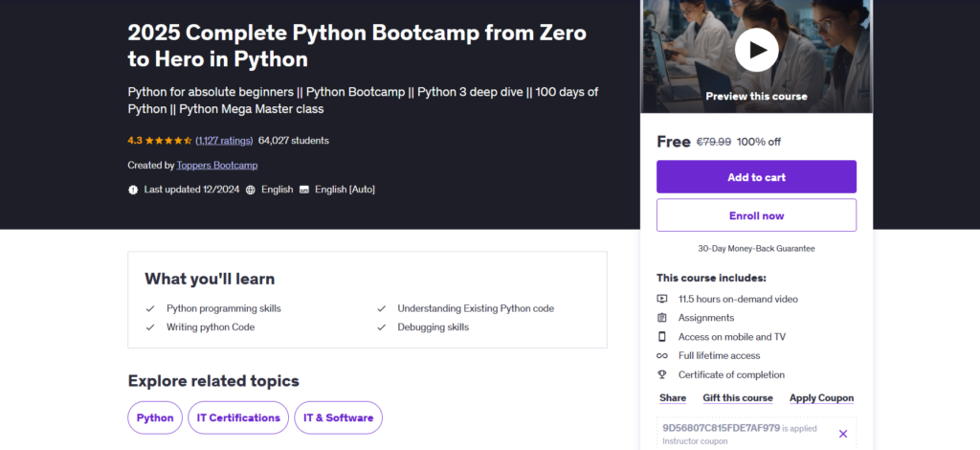Screen dimensions: 980x450
Task: Click the Add to cart button
Action: [756, 177]
